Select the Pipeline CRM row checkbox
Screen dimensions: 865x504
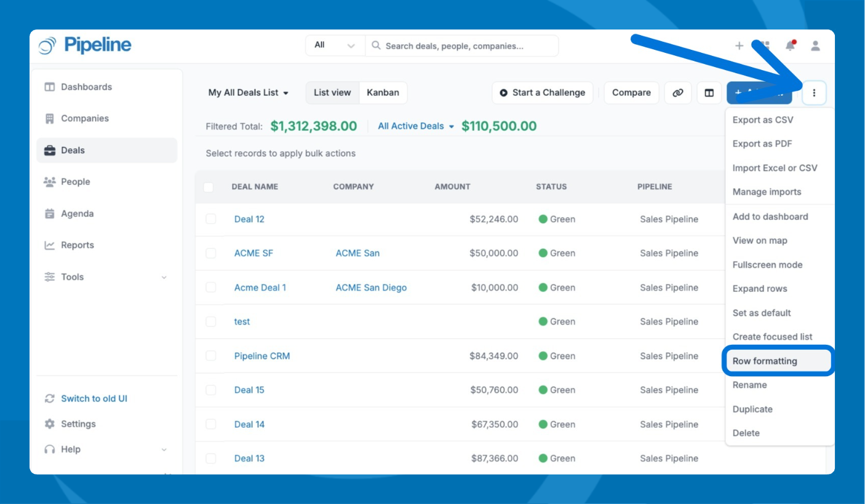click(211, 356)
